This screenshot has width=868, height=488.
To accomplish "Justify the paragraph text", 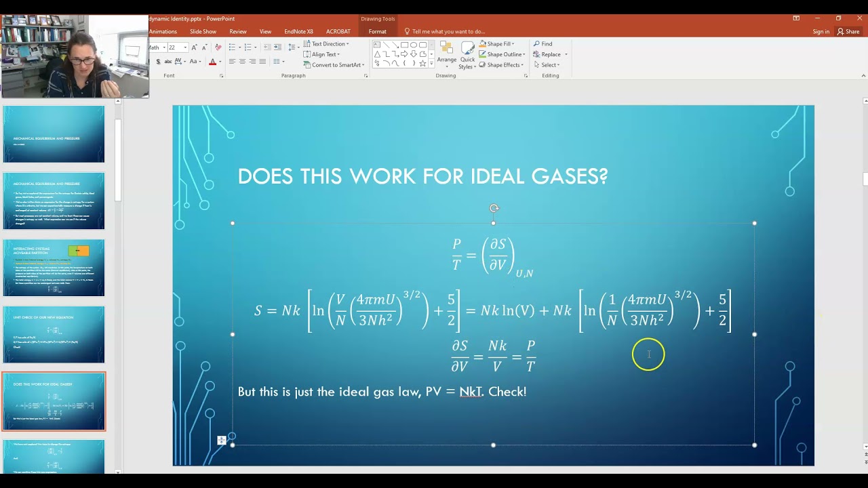I will point(262,61).
